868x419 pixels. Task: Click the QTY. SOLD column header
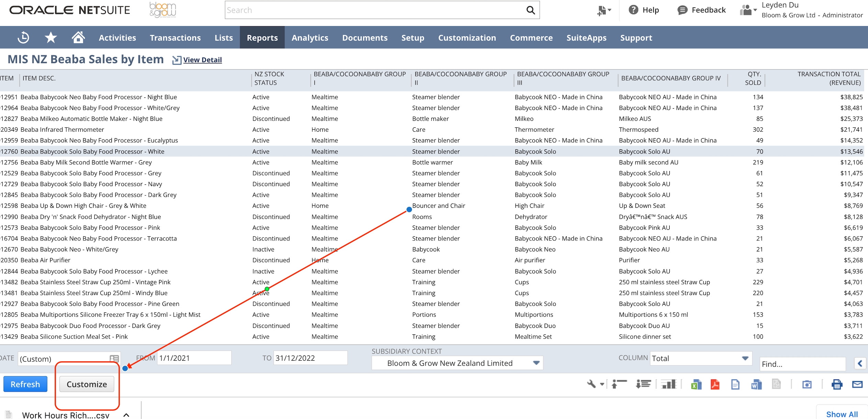(x=753, y=78)
